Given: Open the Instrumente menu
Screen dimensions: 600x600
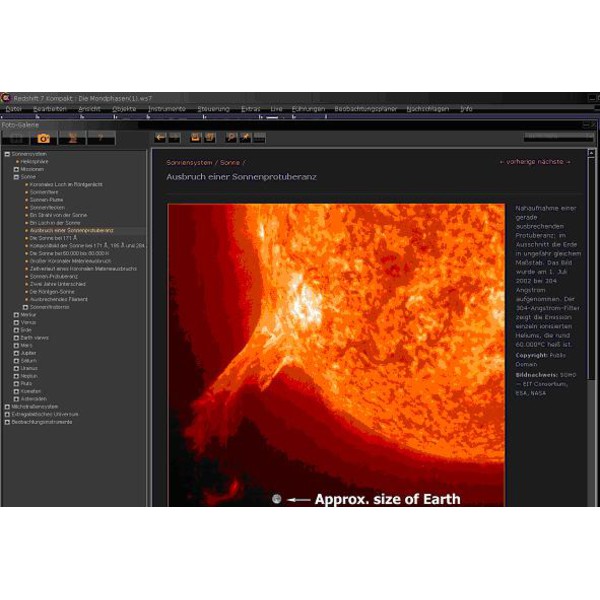Looking at the screenshot, I should (166, 108).
